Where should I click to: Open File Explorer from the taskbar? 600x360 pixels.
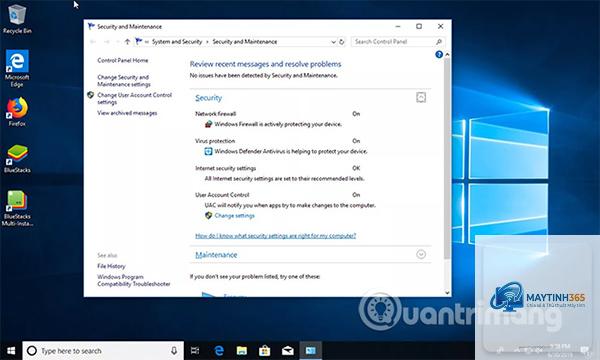[241, 350]
